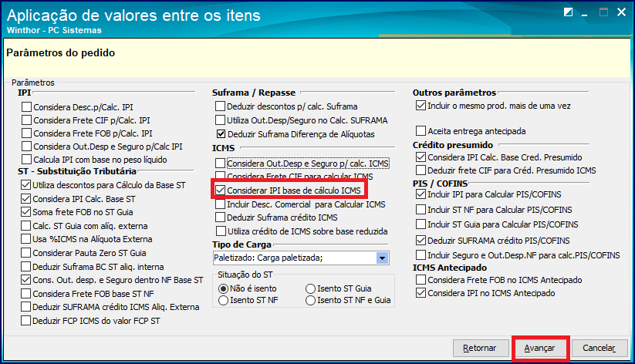Screen dimensions: 635x364
Task: Click the ST - Substituição Tributária section label
Action: [x=77, y=171]
